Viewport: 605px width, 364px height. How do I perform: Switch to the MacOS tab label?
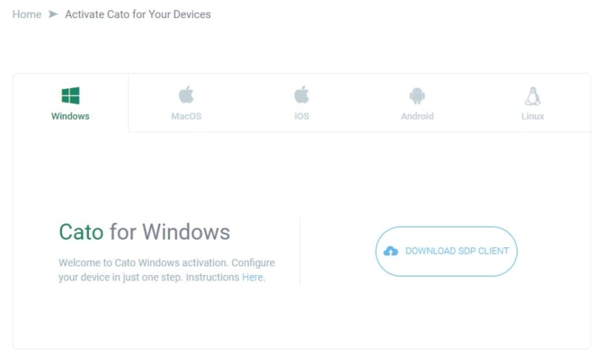click(x=186, y=117)
